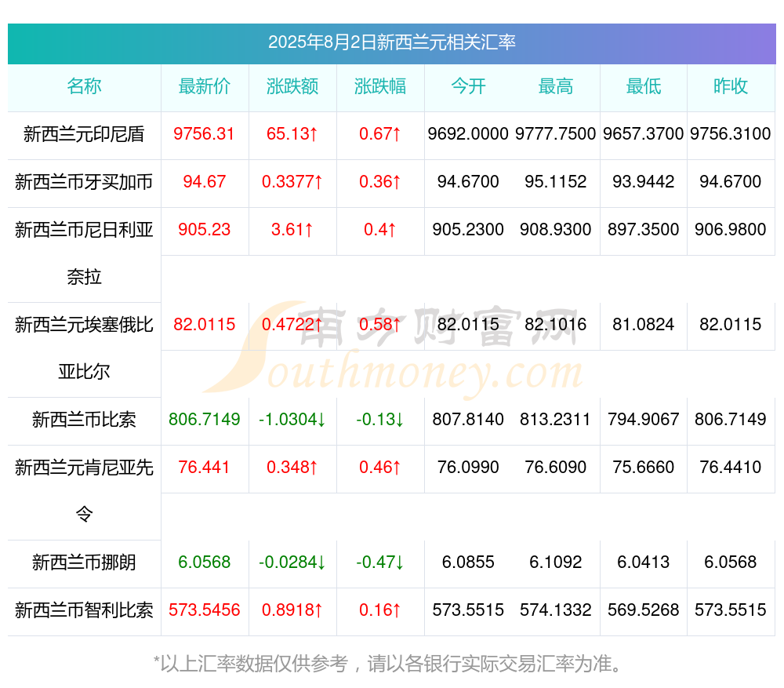Select the 涨跌额 column header
Viewport: 784px width, 688px height.
coord(292,86)
